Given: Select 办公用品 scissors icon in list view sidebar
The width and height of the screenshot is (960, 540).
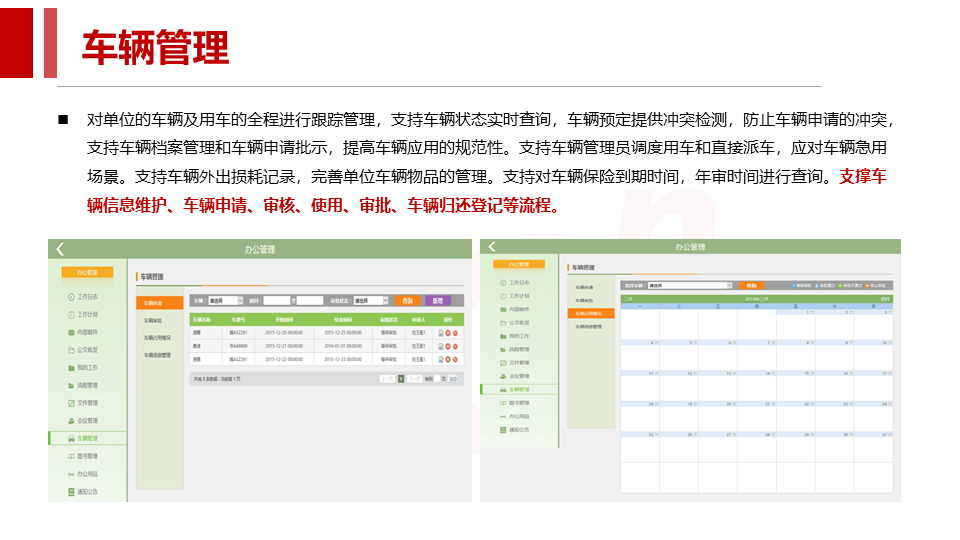Looking at the screenshot, I should tap(70, 474).
